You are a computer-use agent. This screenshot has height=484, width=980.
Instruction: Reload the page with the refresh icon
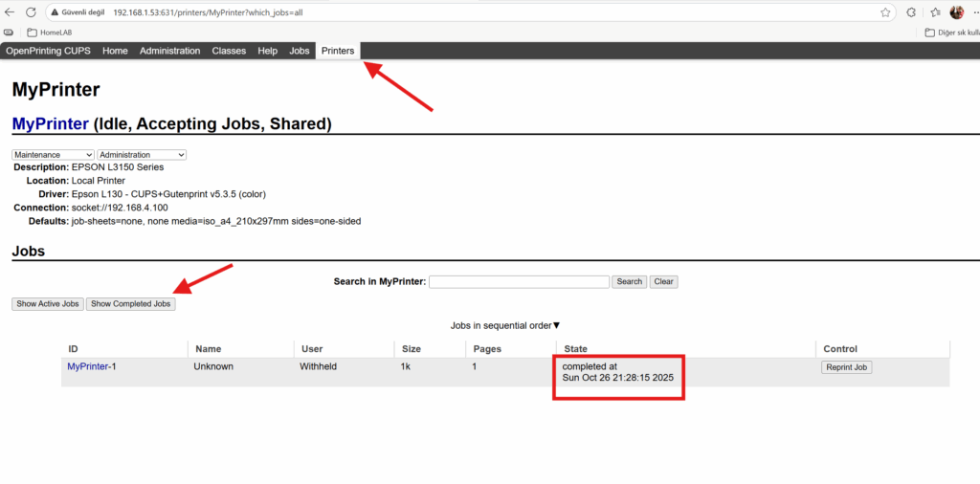(x=31, y=12)
